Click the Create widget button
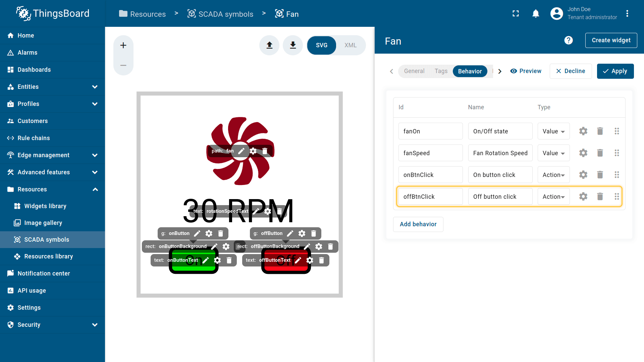The image size is (644, 362). coord(611,40)
